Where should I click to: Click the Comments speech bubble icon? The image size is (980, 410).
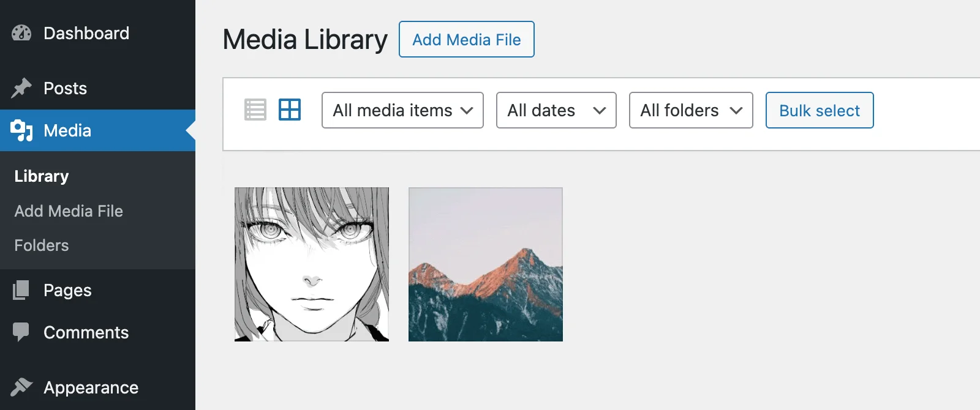coord(20,332)
